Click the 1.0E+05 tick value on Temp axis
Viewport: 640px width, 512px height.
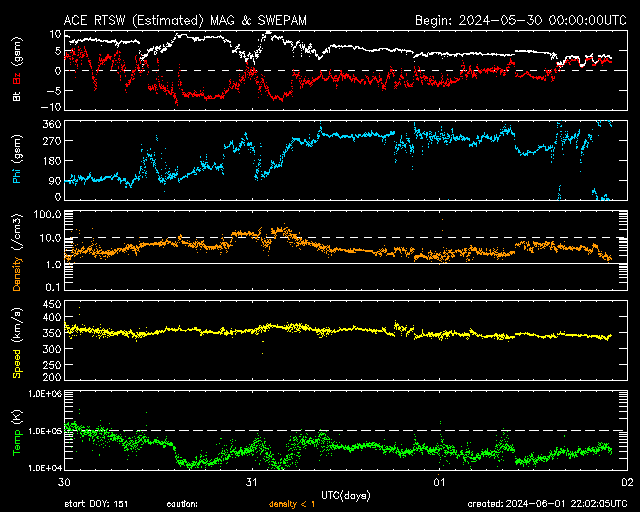(45, 431)
